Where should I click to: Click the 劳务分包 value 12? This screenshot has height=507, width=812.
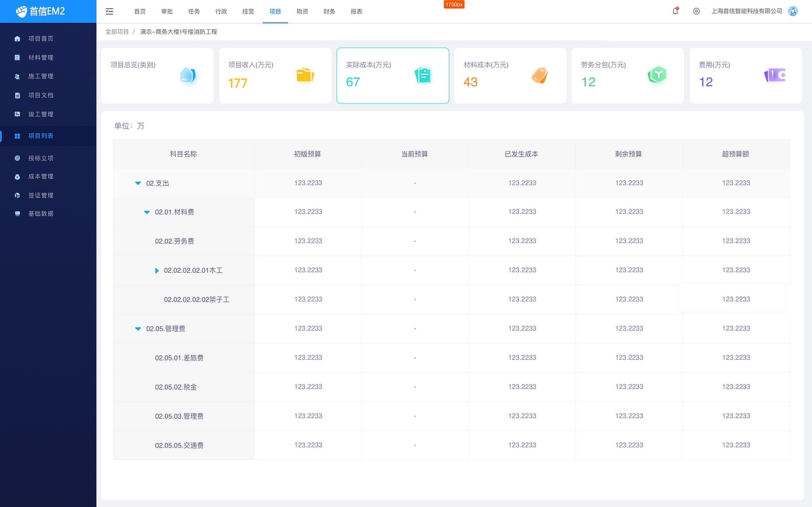click(589, 82)
